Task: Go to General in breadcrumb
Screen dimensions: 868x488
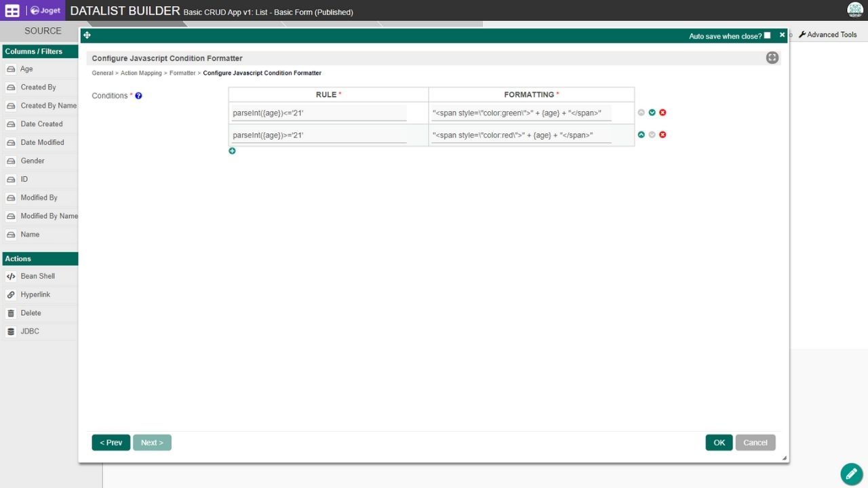Action: (102, 73)
